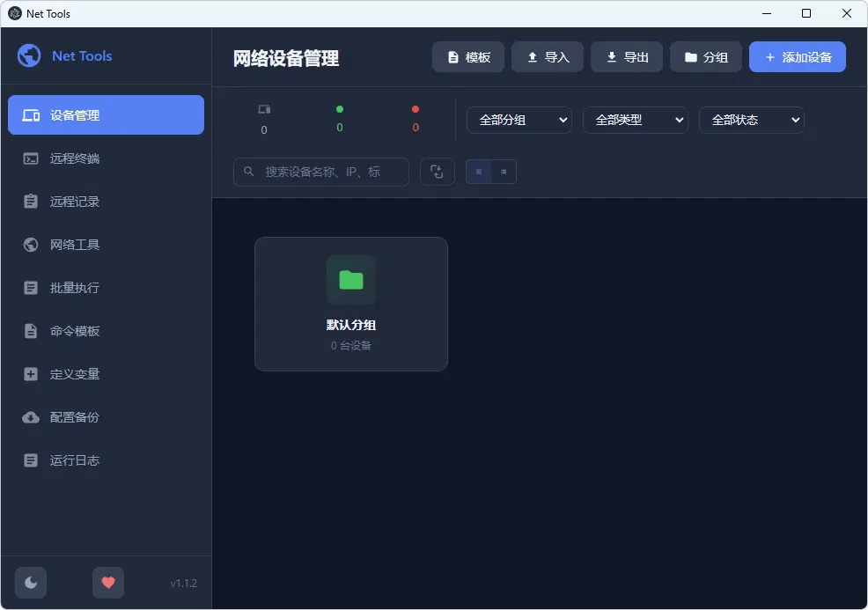The height and width of the screenshot is (610, 868).
Task: Open the 全部分组 group filter dropdown
Action: pyautogui.click(x=519, y=120)
